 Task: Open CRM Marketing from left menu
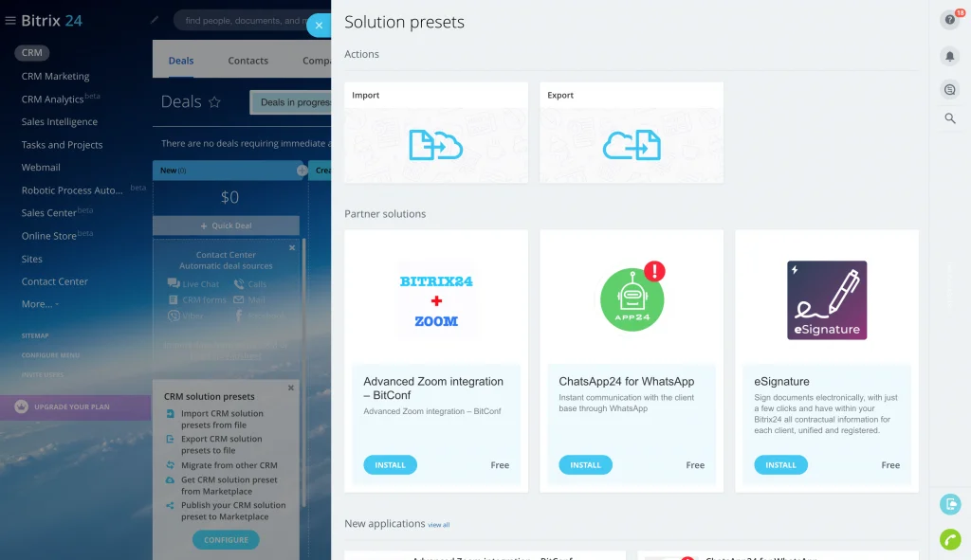(x=55, y=76)
